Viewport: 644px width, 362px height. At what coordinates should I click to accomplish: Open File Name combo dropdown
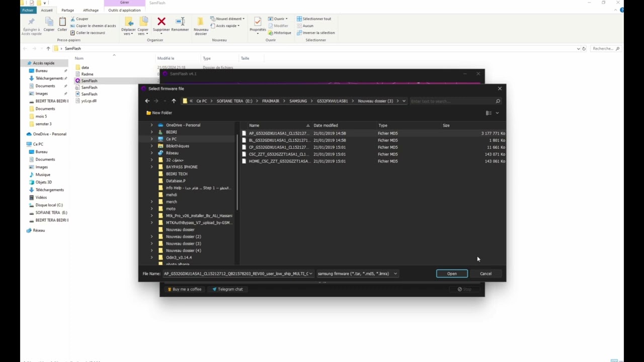pos(310,274)
